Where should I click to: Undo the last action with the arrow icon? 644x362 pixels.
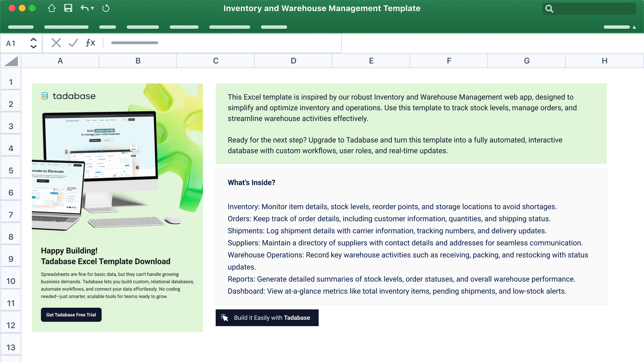84,8
